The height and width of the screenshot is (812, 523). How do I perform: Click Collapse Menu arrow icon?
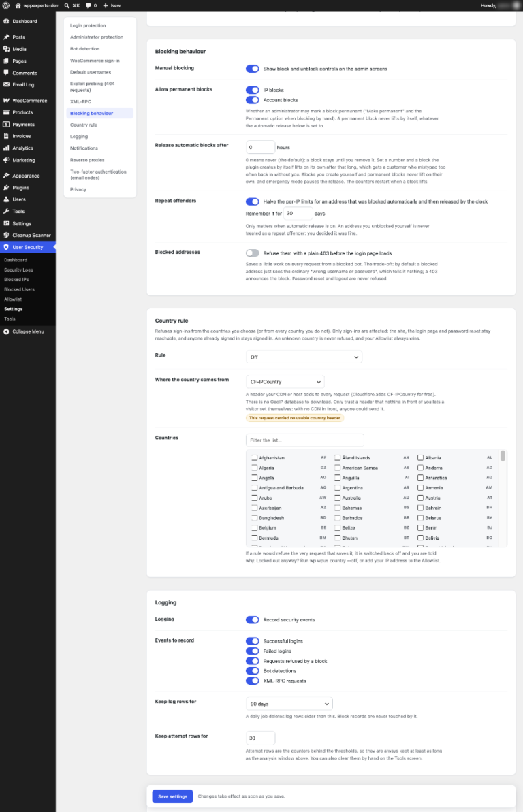point(6,331)
